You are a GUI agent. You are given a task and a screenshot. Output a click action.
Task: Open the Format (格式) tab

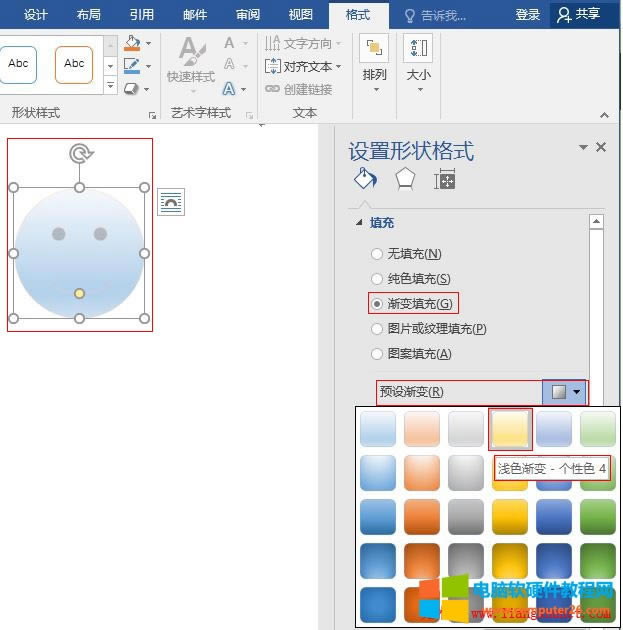pos(358,16)
